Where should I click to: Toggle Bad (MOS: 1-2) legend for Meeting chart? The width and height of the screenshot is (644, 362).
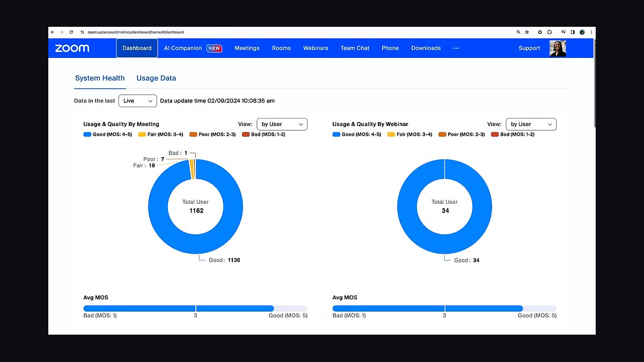[x=264, y=134]
